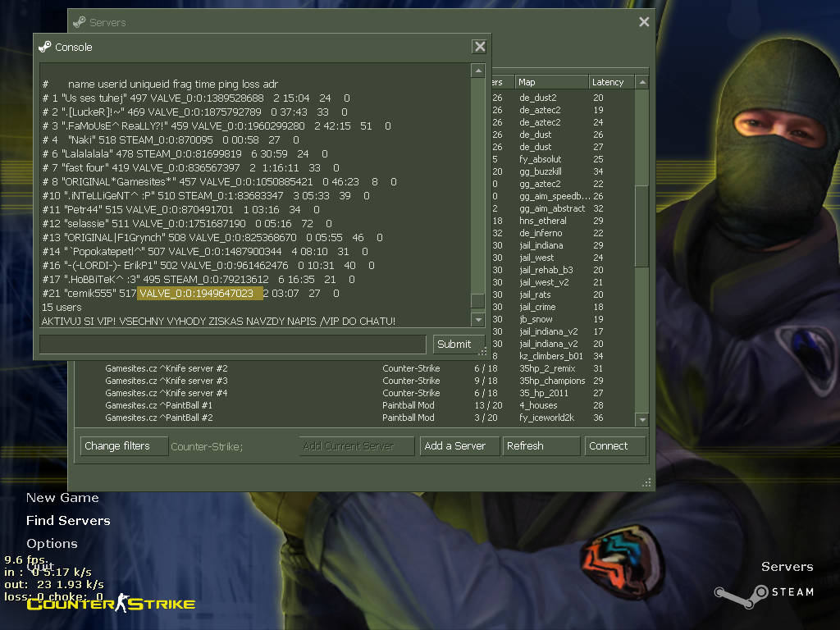840x630 pixels.
Task: Select the hns_etheral map row
Action: [563, 221]
